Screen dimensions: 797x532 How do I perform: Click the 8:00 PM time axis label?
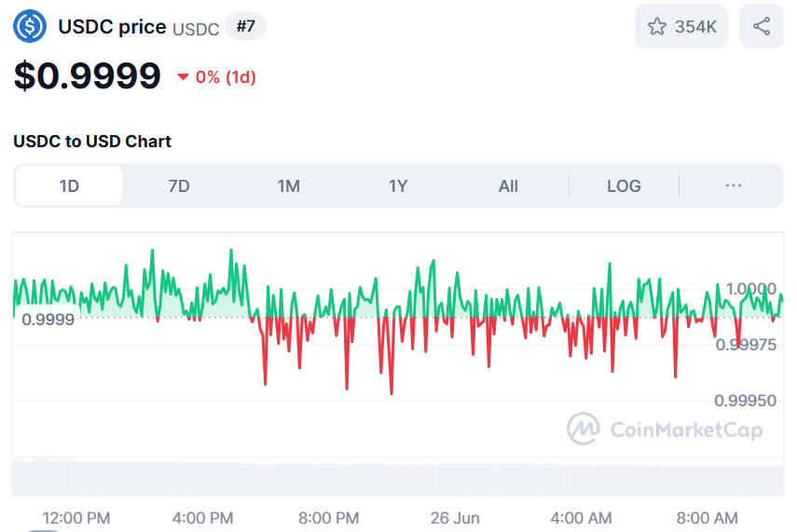[x=329, y=518]
